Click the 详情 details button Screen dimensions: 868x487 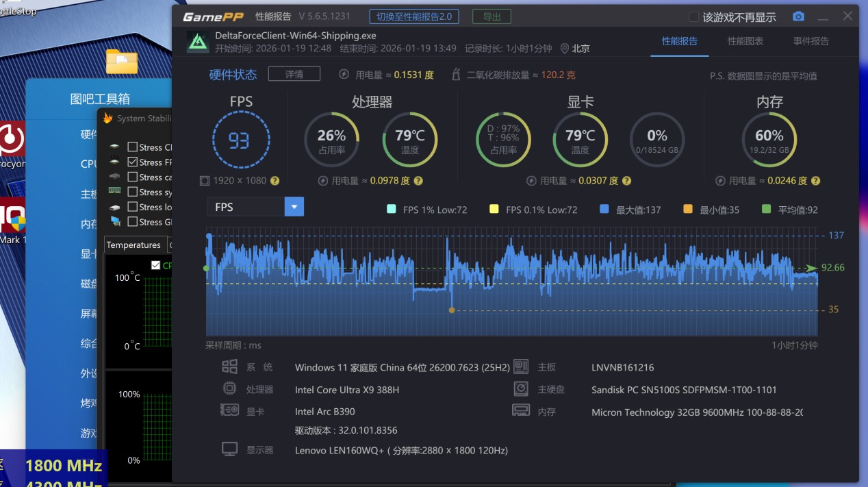click(x=294, y=74)
